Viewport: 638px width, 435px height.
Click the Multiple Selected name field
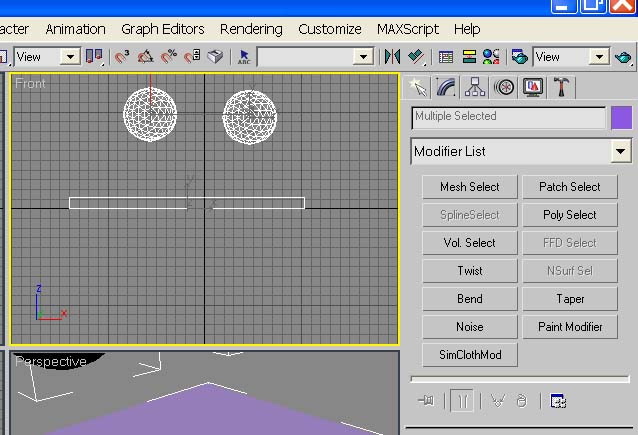click(x=508, y=117)
